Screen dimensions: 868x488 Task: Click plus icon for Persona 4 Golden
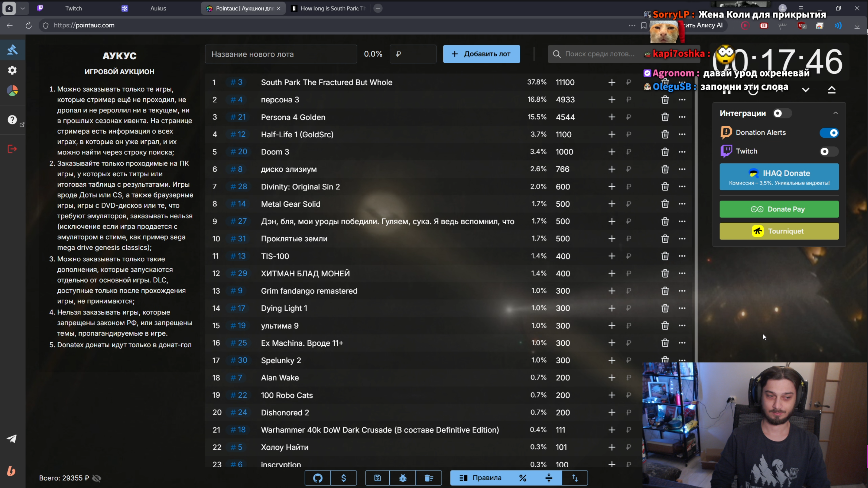point(611,117)
